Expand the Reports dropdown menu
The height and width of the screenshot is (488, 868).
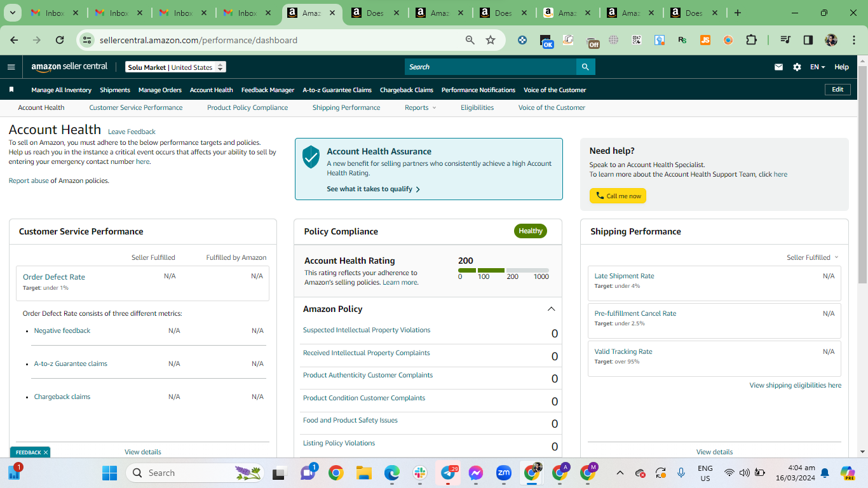point(421,107)
